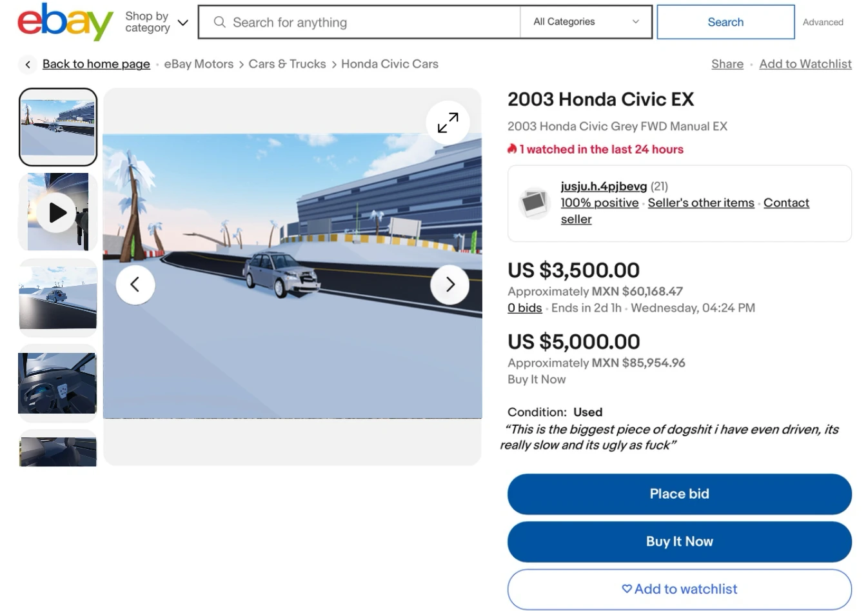The image size is (868, 611).
Task: Navigate to eBay Motors breadcrumb
Action: click(199, 64)
